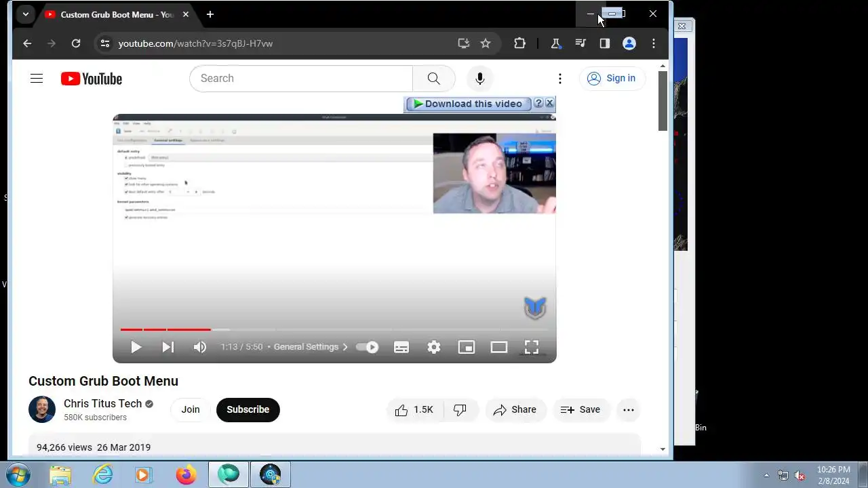Click the search magnifier button

point(434,79)
